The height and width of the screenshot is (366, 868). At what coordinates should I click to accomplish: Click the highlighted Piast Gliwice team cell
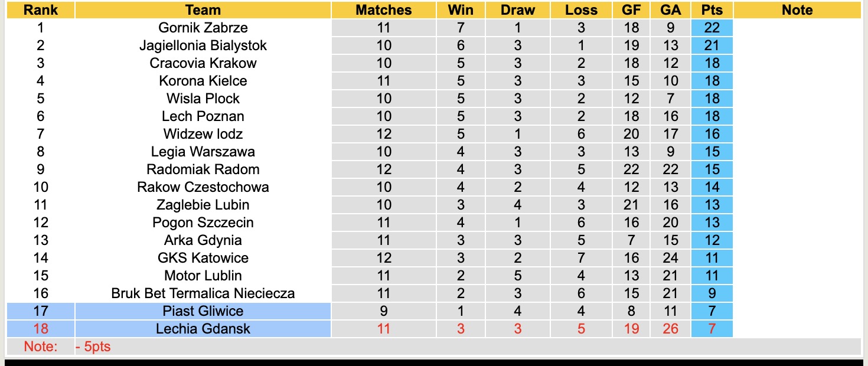[x=203, y=311]
